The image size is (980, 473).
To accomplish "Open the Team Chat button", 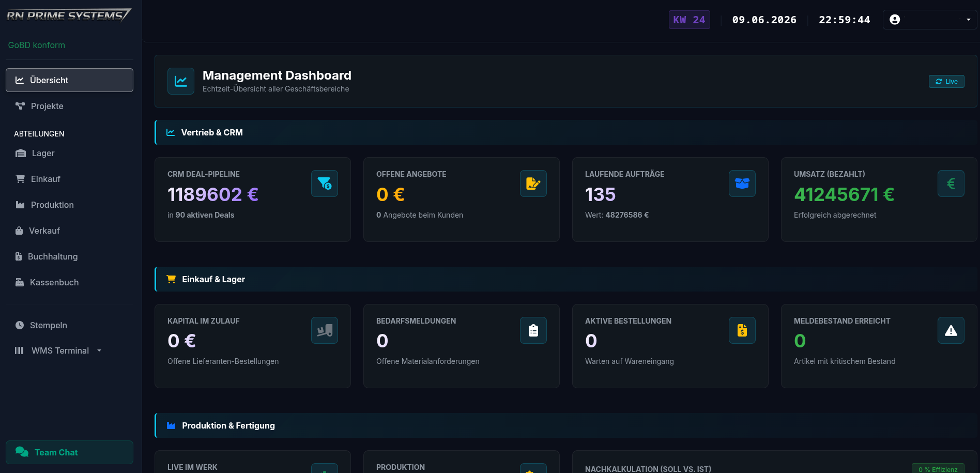I will pos(69,452).
